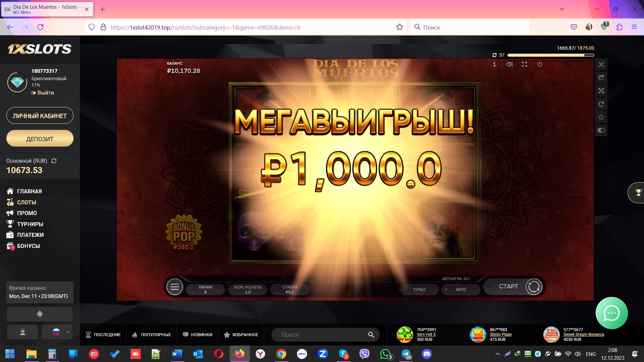Viewport: 644px width, 362px height.
Task: Expand game to full window icon
Action: (x=601, y=91)
